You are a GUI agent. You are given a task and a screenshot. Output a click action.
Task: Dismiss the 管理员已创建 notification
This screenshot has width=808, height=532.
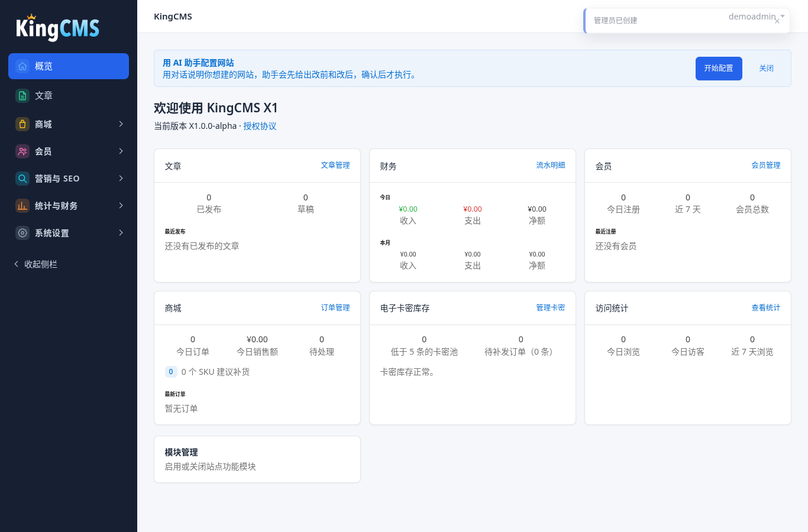777,21
